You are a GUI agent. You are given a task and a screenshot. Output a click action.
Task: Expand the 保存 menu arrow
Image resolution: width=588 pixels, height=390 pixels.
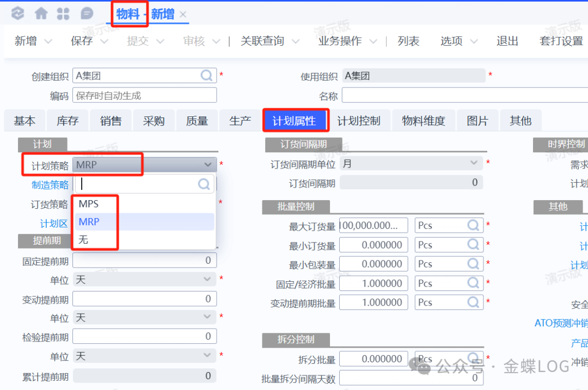click(105, 41)
